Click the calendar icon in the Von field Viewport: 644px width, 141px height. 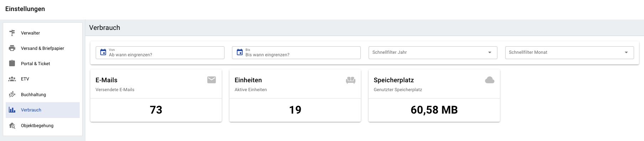click(103, 52)
